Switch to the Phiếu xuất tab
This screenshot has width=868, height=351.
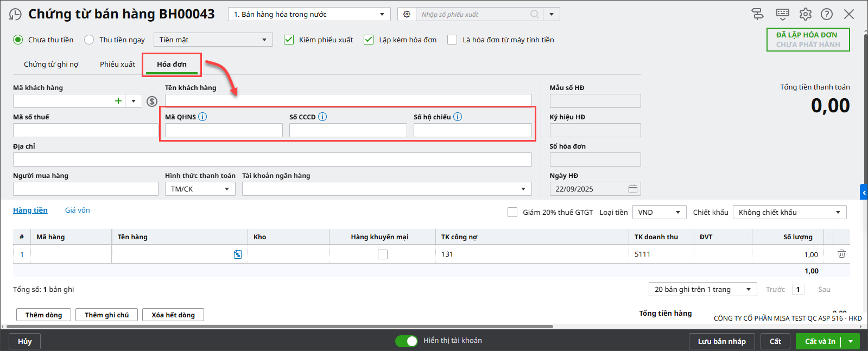pos(117,64)
